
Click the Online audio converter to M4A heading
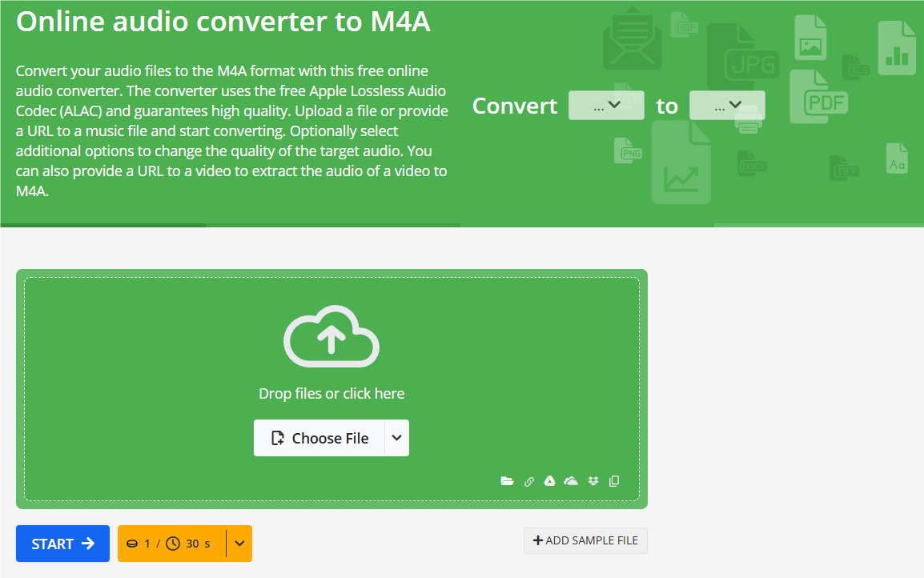[x=224, y=22]
